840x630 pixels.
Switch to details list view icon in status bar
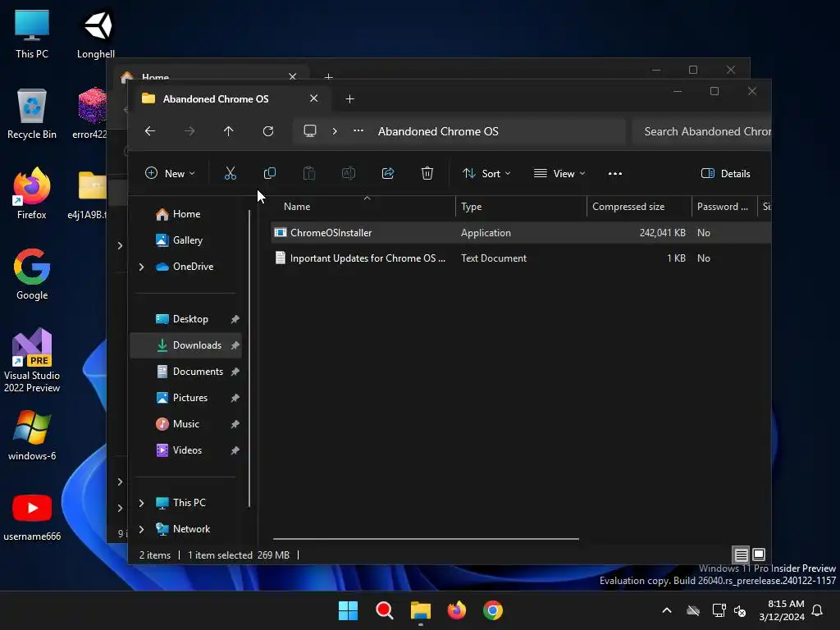741,555
